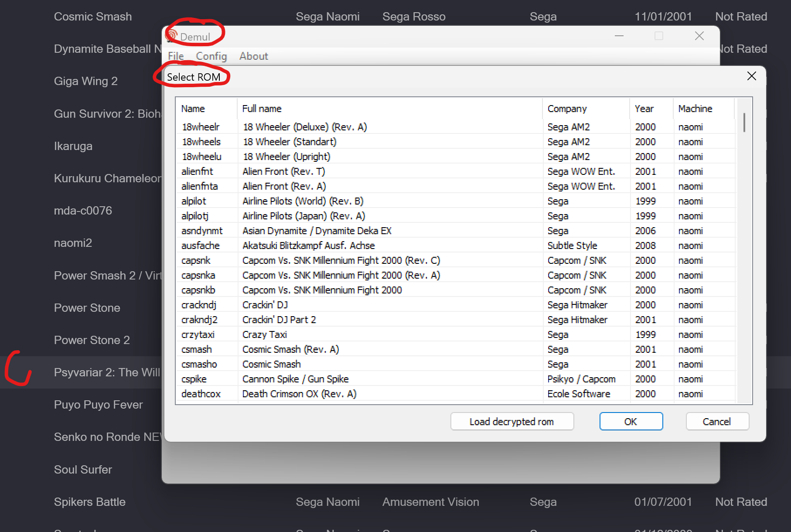Select the ausfache ROM row
The width and height of the screenshot is (791, 532).
pos(456,246)
